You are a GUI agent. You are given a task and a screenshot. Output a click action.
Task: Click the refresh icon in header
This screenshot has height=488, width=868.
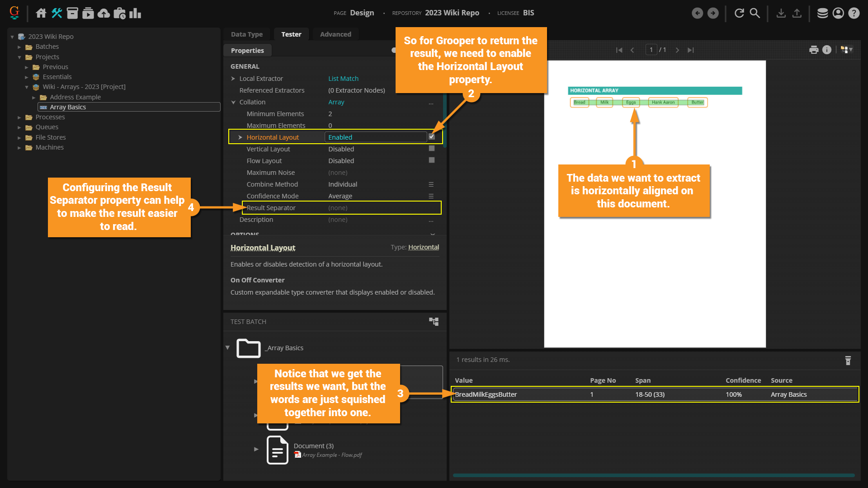[739, 13]
